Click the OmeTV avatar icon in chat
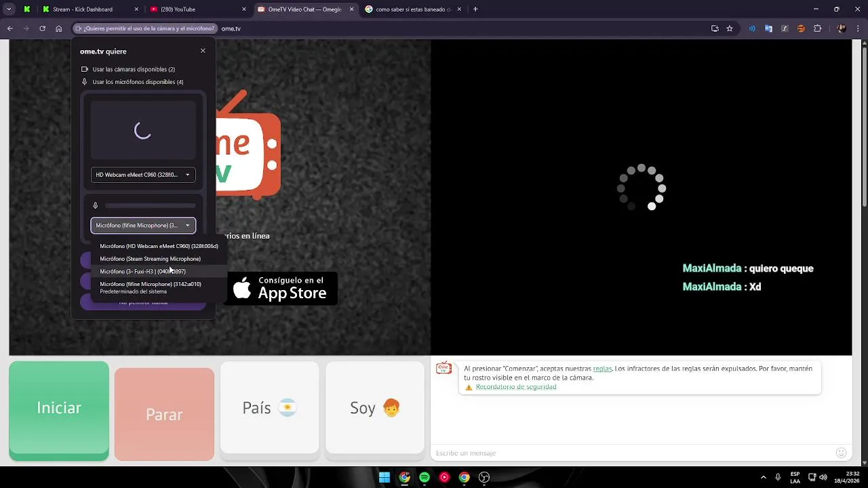Screen dimensions: 868x488 pyautogui.click(x=443, y=368)
